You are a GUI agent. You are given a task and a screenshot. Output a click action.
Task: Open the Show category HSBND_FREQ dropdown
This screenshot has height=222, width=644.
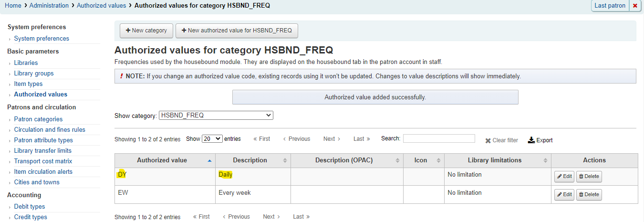(216, 115)
